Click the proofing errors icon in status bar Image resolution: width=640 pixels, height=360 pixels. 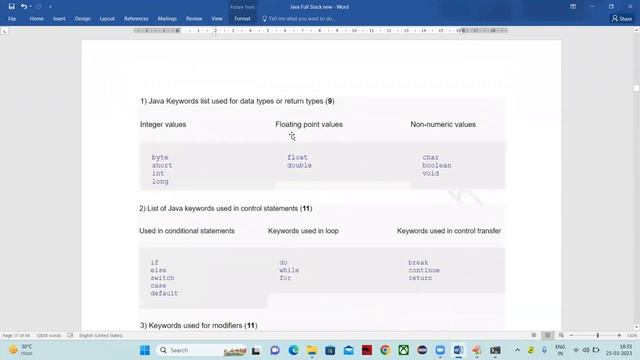tap(70, 336)
